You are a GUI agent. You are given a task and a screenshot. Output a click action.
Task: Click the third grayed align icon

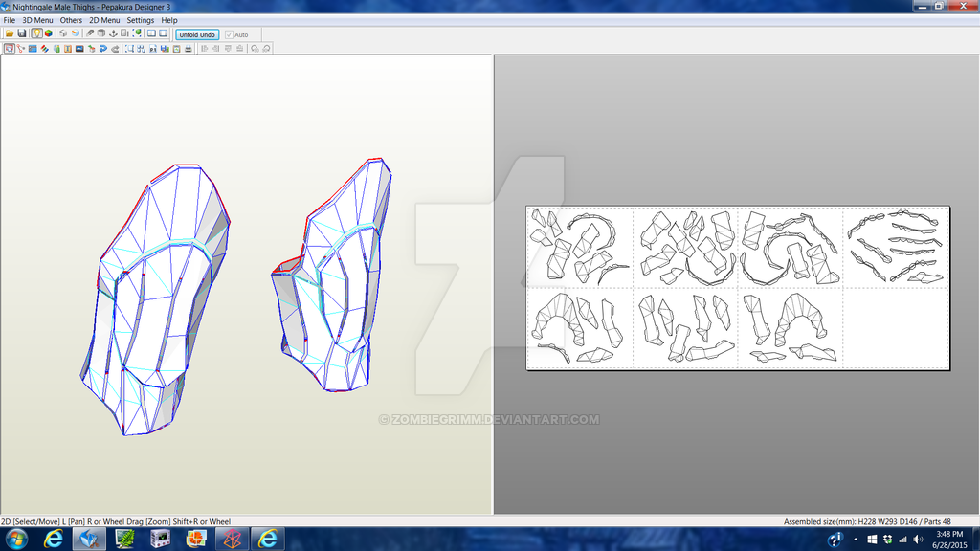point(228,49)
